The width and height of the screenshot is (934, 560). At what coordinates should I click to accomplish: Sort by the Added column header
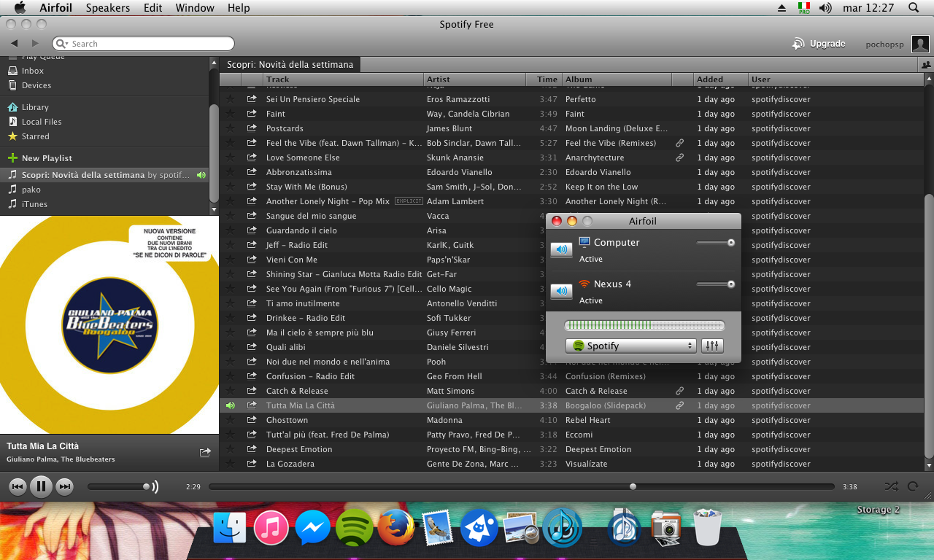[x=720, y=79]
